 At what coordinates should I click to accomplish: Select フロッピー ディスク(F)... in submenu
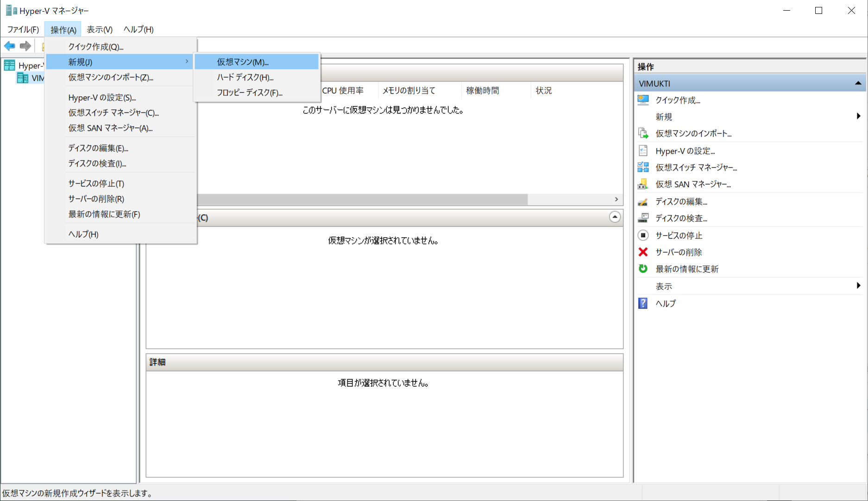click(257, 92)
